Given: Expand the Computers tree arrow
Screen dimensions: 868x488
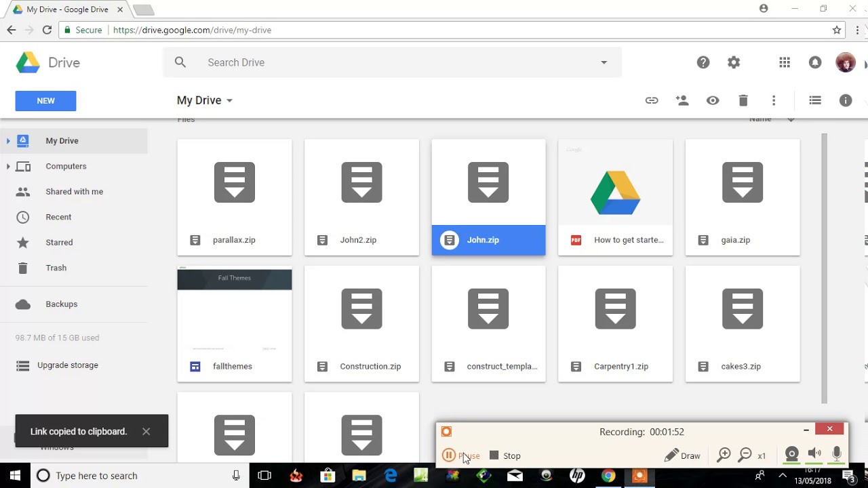Looking at the screenshot, I should coord(8,166).
